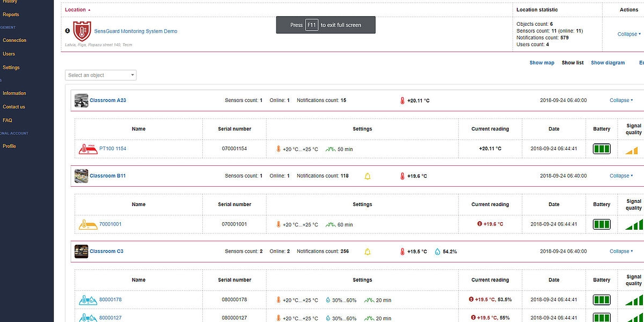Click the PT100 1154 red sensor icon
The width and height of the screenshot is (644, 322).
pos(88,149)
